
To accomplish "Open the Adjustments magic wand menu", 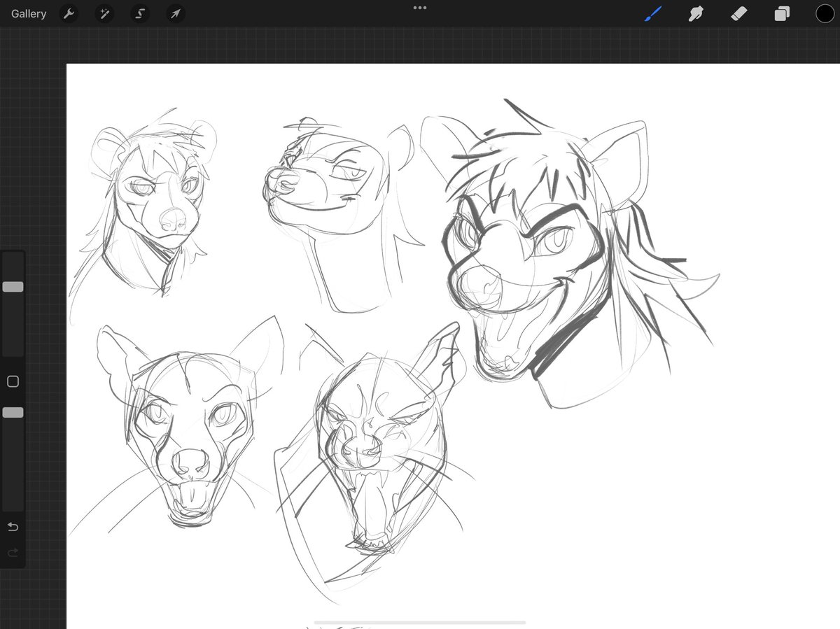I will (x=104, y=14).
